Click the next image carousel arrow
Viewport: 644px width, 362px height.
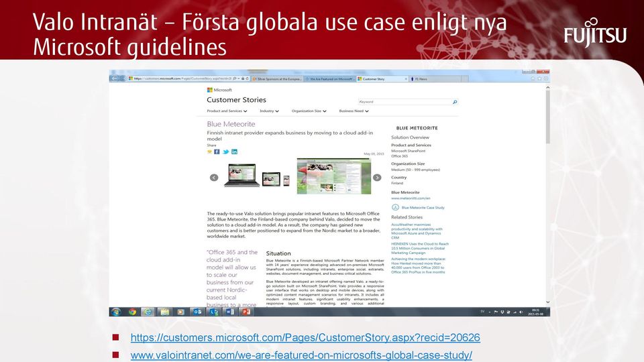click(x=377, y=178)
